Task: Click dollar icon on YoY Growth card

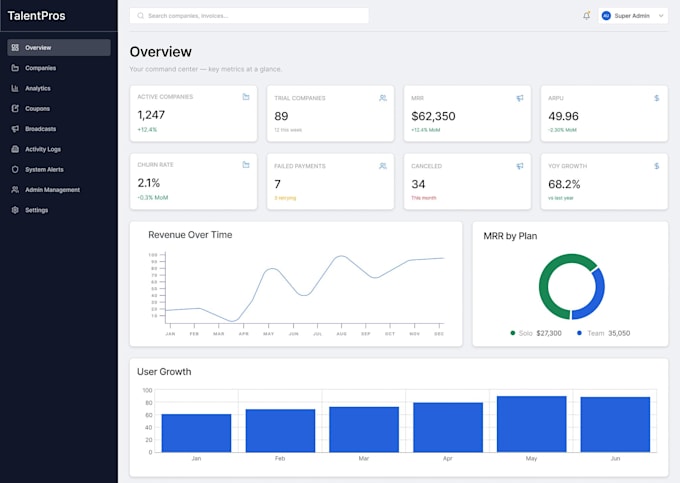Action: [x=657, y=166]
